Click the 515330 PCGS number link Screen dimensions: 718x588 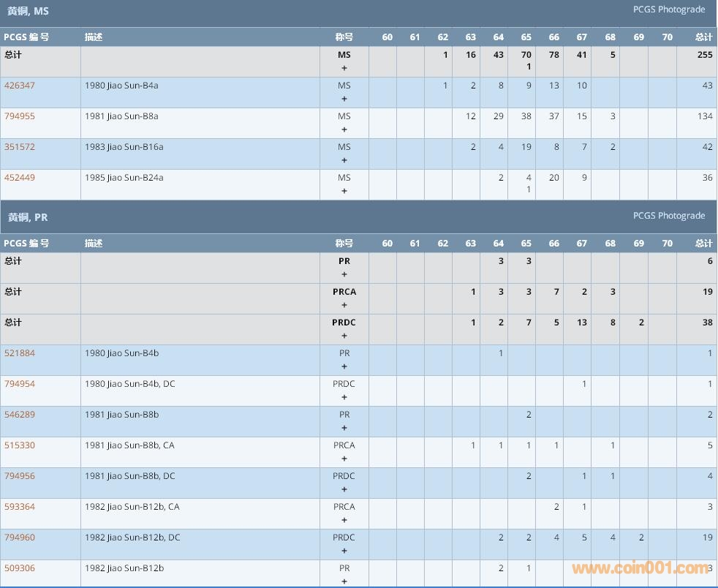pyautogui.click(x=20, y=445)
